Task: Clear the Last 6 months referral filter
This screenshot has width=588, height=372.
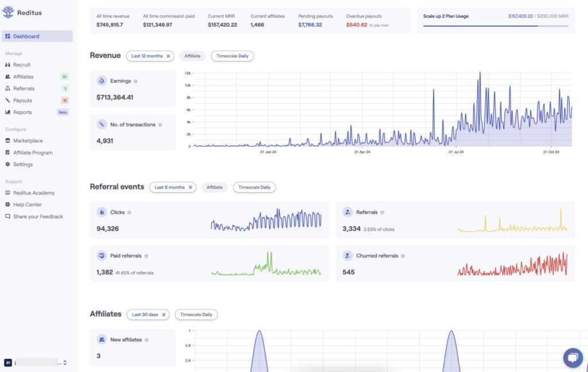Action: click(x=191, y=188)
